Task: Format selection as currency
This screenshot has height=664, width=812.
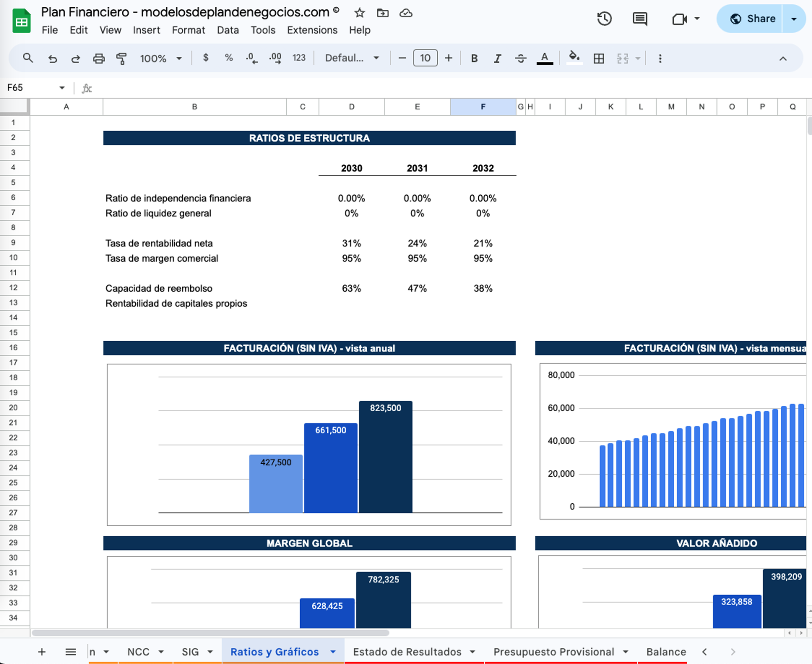Action: [206, 58]
